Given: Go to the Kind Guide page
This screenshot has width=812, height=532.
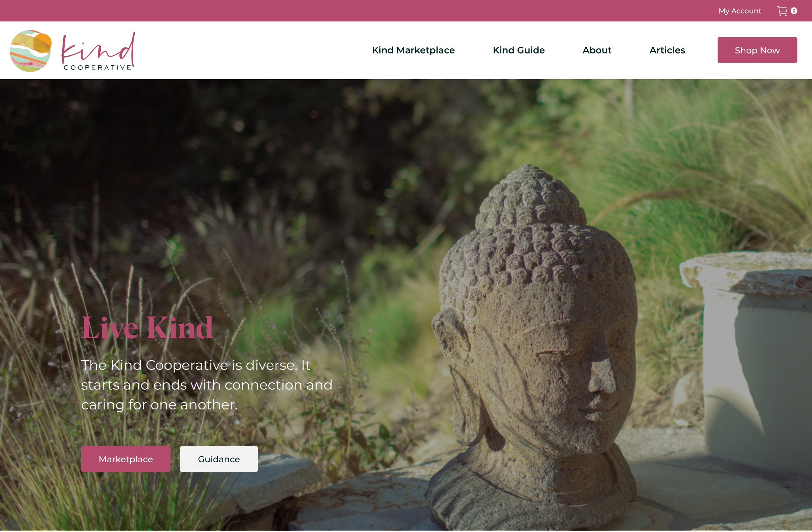Looking at the screenshot, I should click(x=519, y=50).
